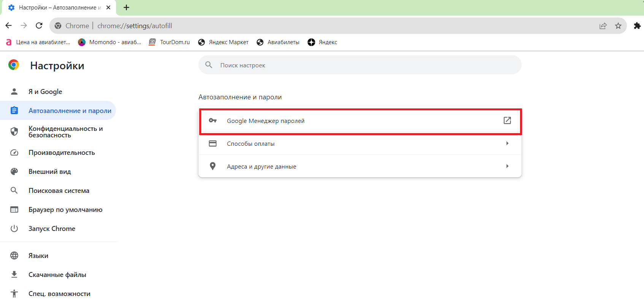Viewport: 644px width, 304px height.
Task: Click the search icon for Поисковая система
Action: 14,191
